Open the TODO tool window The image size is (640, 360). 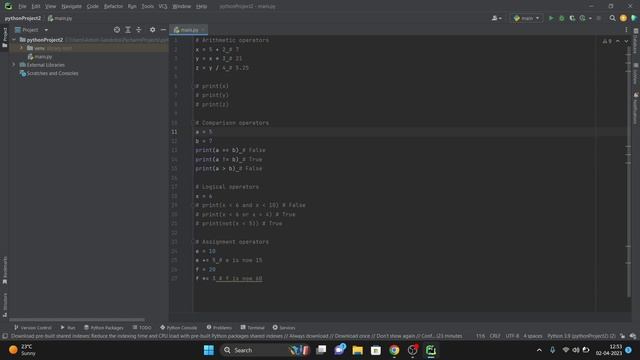(142, 327)
